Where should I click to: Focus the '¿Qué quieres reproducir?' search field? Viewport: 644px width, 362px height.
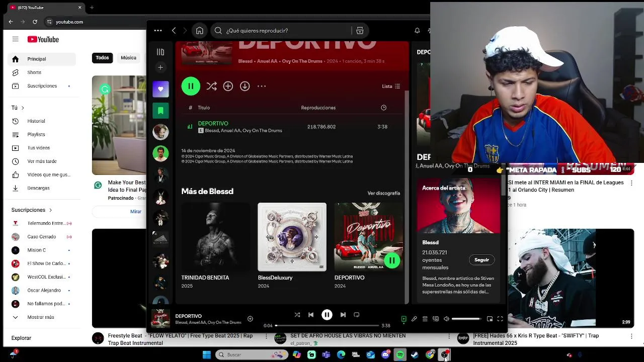click(x=282, y=31)
